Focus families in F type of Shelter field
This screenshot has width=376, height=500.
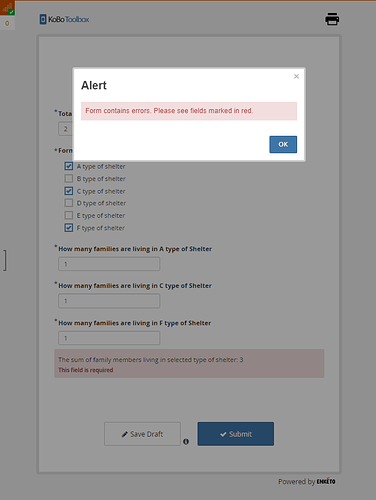click(109, 338)
